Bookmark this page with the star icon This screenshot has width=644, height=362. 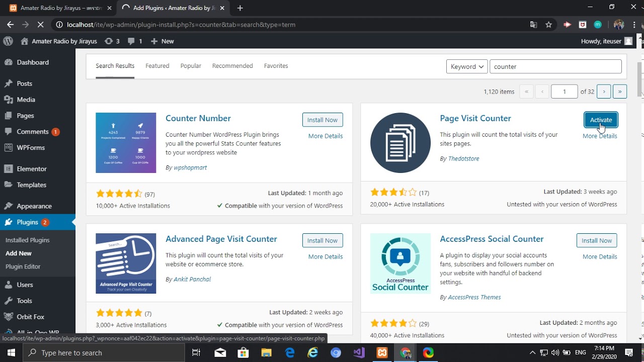pos(548,25)
